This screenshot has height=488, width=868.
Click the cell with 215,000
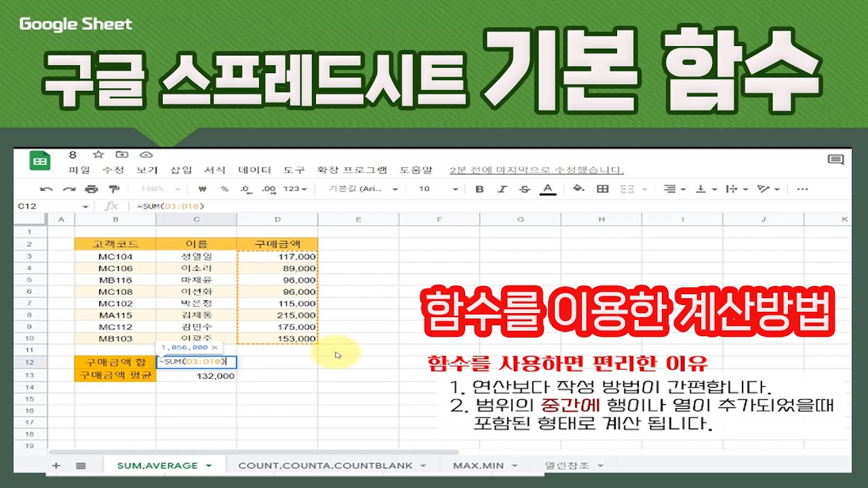(277, 315)
